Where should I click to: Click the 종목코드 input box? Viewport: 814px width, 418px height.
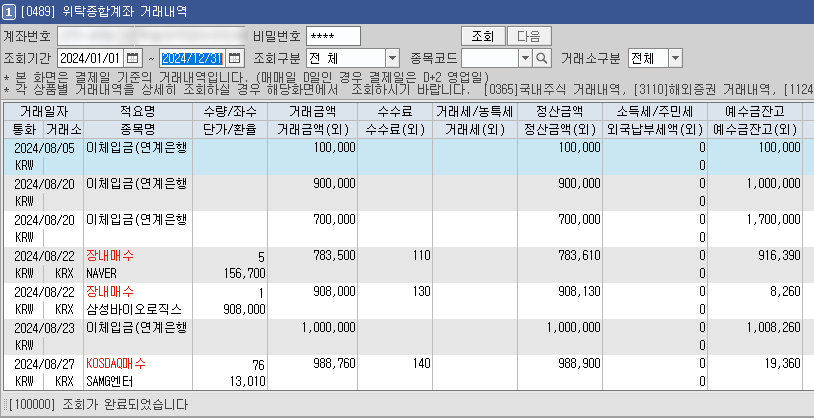click(490, 58)
